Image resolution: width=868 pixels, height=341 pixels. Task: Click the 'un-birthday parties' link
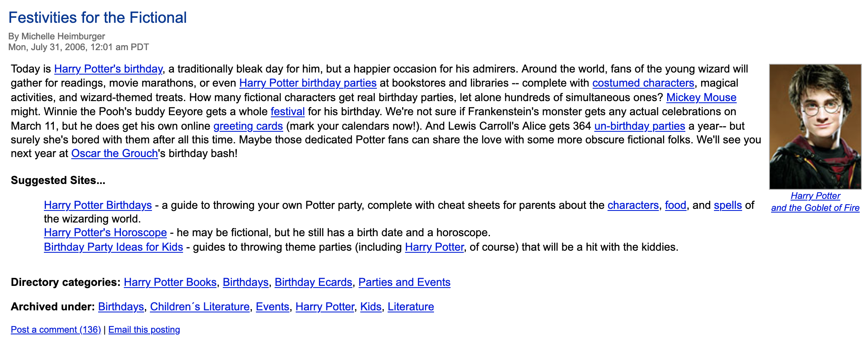(x=639, y=126)
